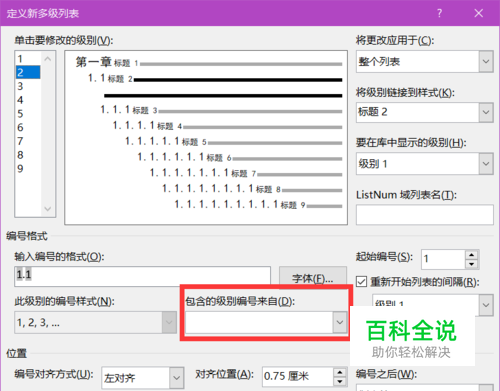
Task: Click the 起始编号 value field
Action: tap(443, 259)
